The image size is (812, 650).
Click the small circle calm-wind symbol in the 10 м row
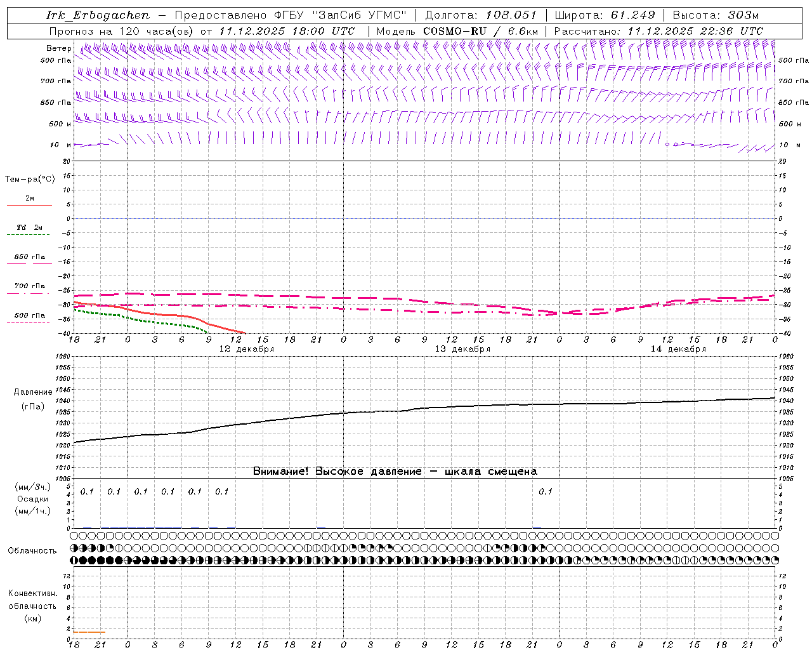(667, 145)
